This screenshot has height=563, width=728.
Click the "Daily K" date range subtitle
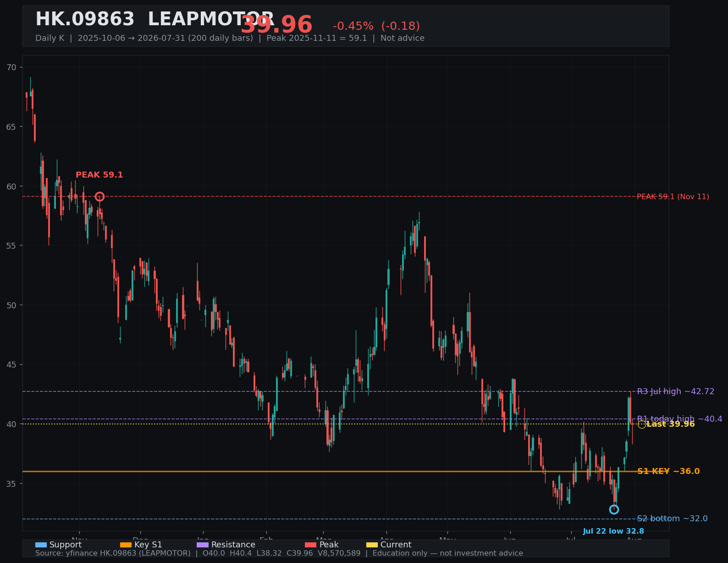pos(230,38)
